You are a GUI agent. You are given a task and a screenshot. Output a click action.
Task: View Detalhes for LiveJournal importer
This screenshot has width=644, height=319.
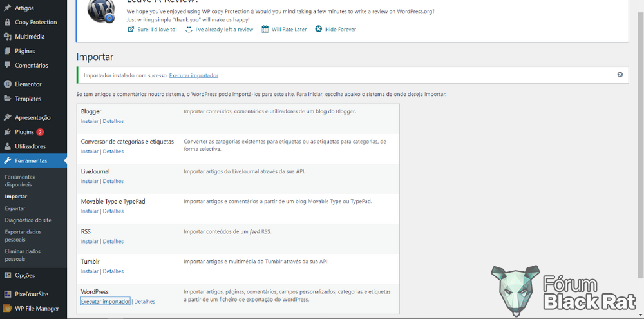[113, 181]
